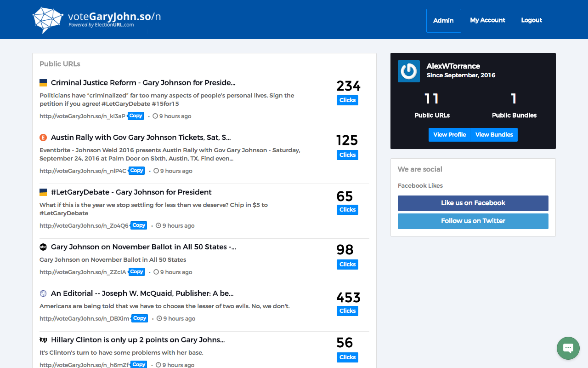Viewport: 588px width, 368px height.
Task: Copy the n_h6mZf short URL
Action: [x=139, y=364]
